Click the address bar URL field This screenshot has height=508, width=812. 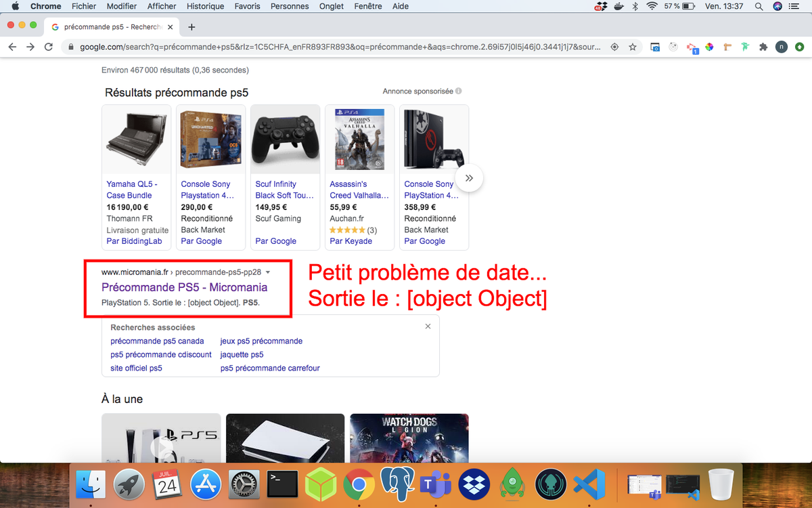click(x=340, y=47)
